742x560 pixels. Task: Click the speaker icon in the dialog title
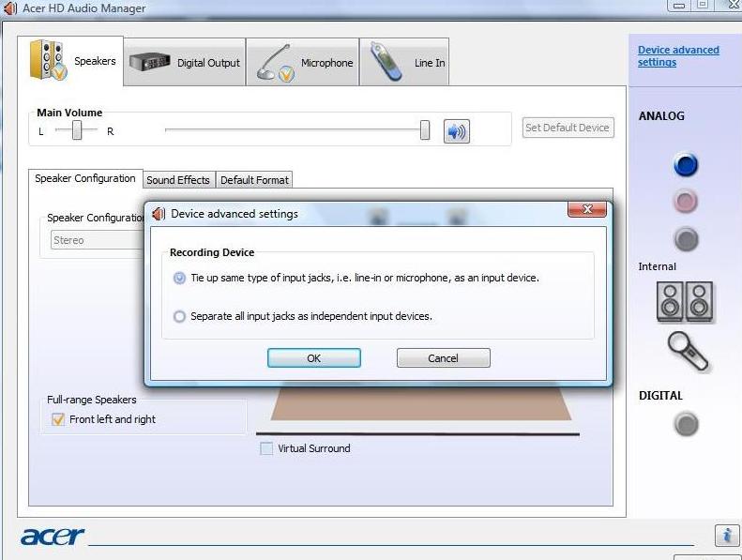coord(159,214)
